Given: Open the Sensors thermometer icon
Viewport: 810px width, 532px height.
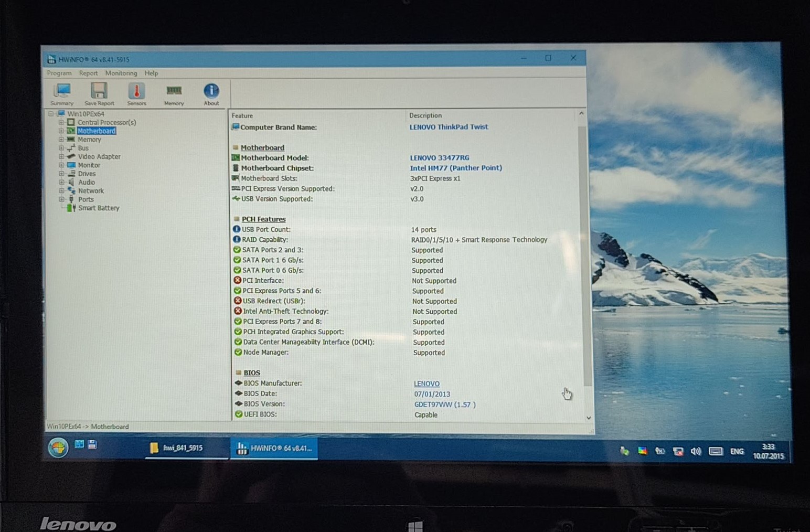Looking at the screenshot, I should (x=136, y=94).
